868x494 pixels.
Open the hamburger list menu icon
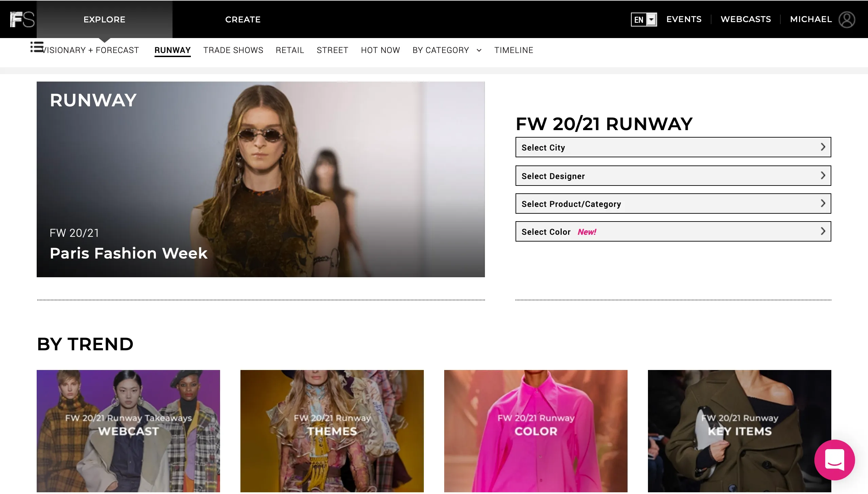click(x=37, y=47)
